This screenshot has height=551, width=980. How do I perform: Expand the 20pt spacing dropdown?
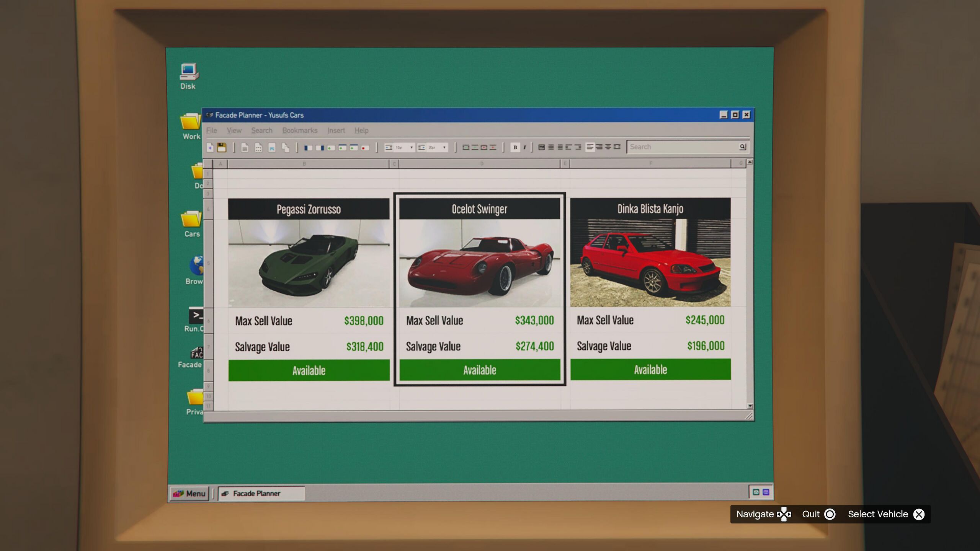pyautogui.click(x=444, y=147)
